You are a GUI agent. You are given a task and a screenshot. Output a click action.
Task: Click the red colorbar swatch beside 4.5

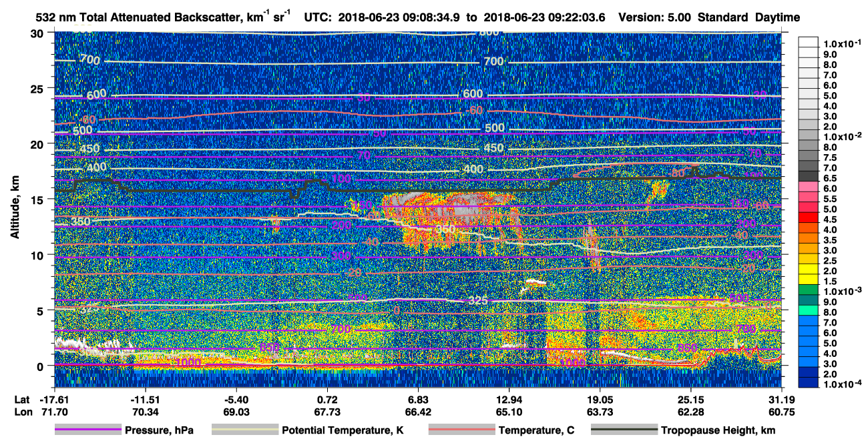[809, 218]
